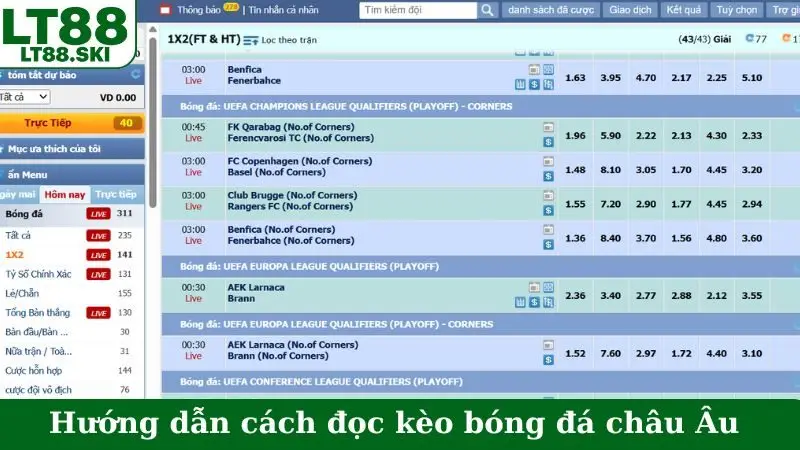Open statistics icon in Benfica vs Fenerbahce row
Viewport: 800px width, 450px height.
point(548,69)
